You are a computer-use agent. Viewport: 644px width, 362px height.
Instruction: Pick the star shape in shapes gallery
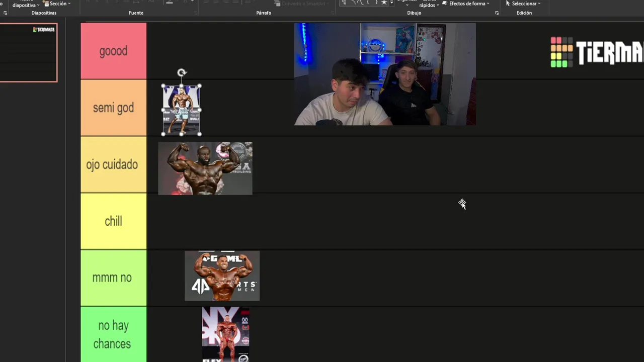click(384, 3)
